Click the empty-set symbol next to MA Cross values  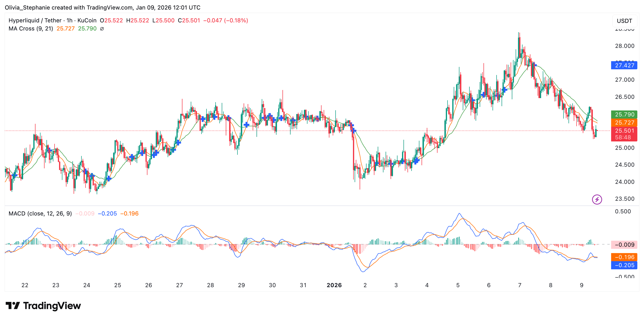tap(102, 29)
